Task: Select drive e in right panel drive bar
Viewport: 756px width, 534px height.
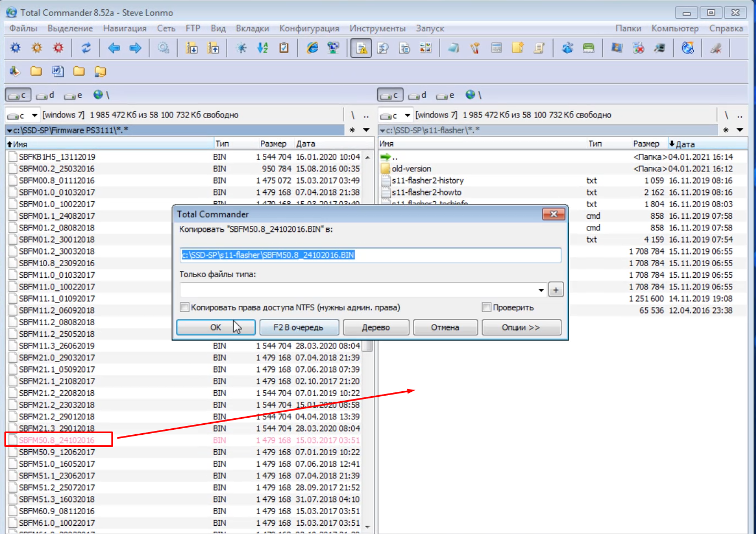Action: coord(446,95)
